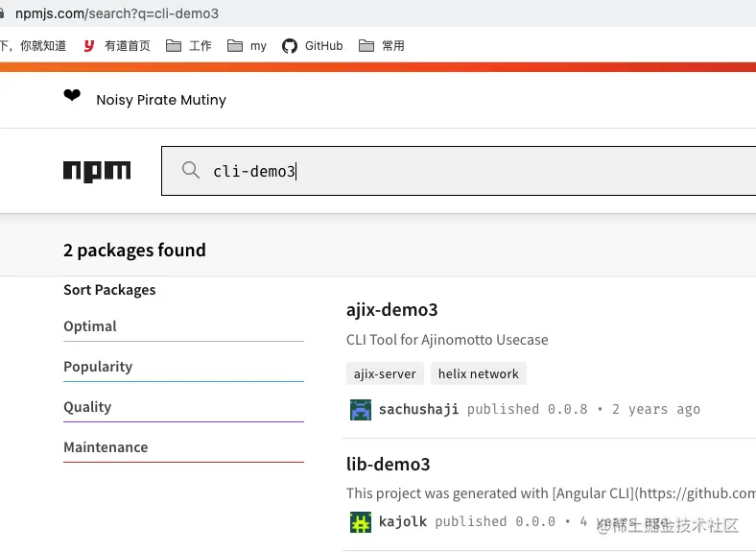Viewport: 756px width, 552px height.
Task: Open the GitHub bookmark icon
Action: click(x=290, y=46)
